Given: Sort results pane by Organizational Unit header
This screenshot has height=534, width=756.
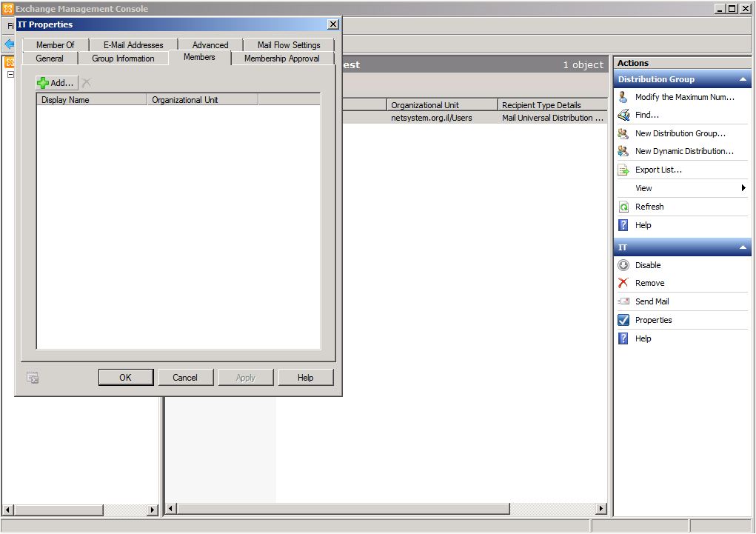Looking at the screenshot, I should [x=442, y=104].
